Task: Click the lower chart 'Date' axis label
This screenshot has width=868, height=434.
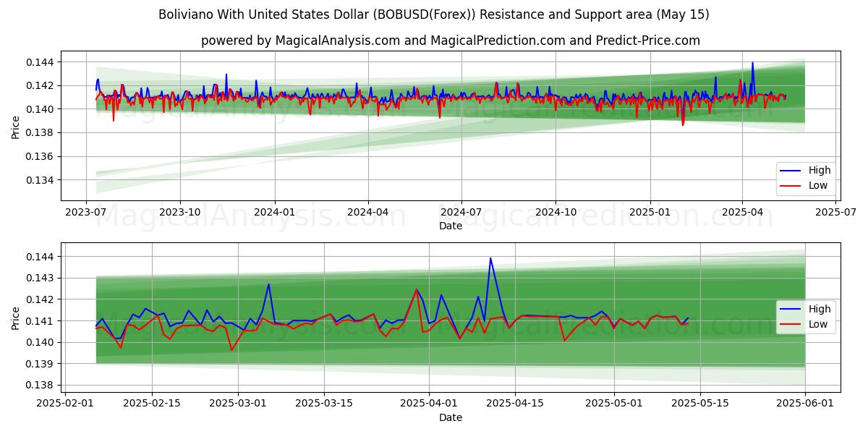Action: [x=451, y=417]
